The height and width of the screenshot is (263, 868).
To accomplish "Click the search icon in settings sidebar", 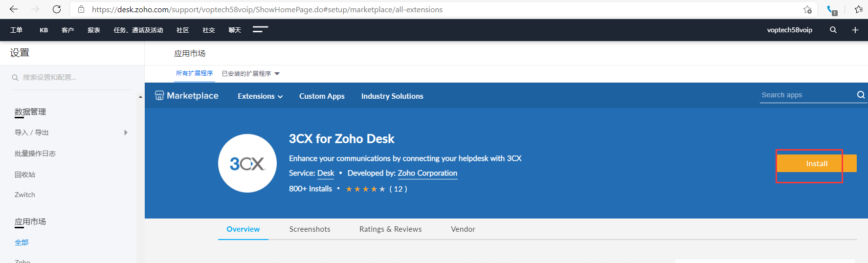I will point(15,78).
